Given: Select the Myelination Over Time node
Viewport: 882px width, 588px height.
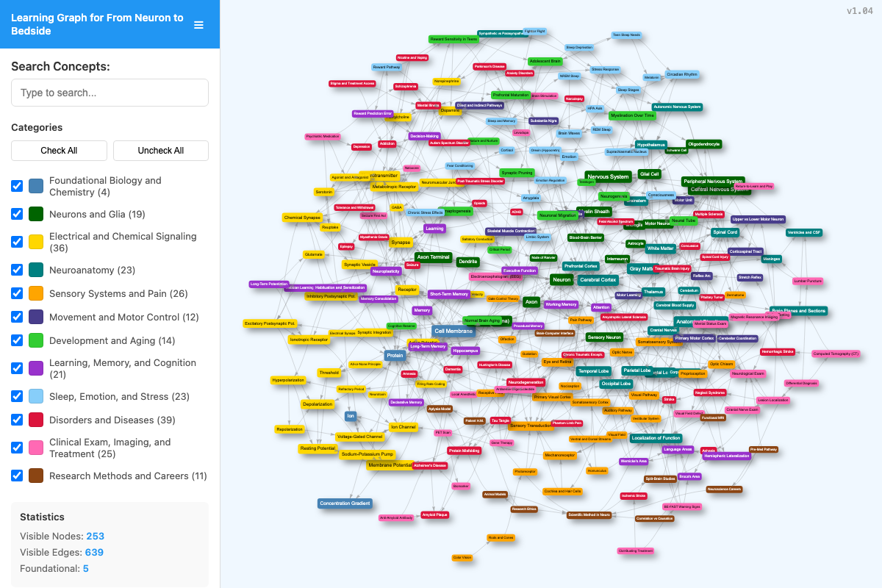Looking at the screenshot, I should [x=632, y=115].
